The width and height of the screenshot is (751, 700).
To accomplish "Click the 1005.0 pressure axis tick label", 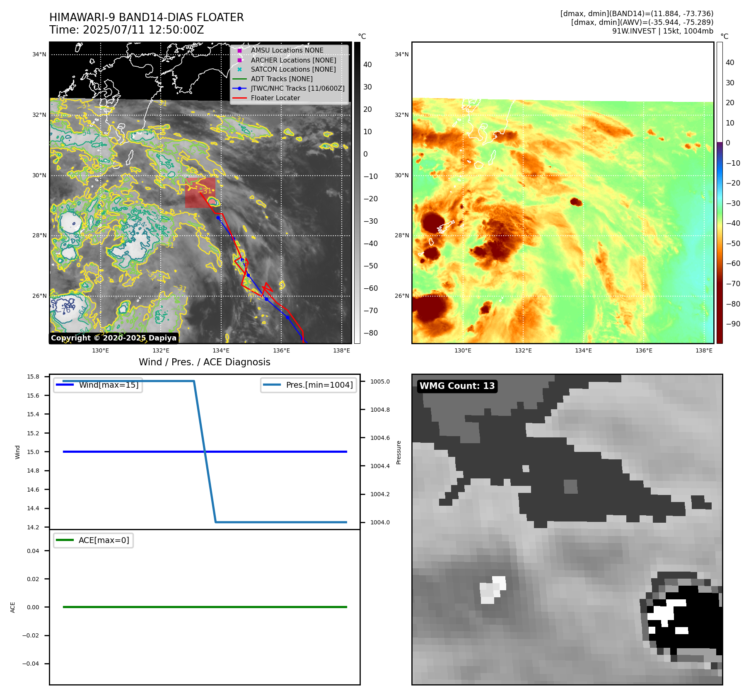I will [380, 381].
